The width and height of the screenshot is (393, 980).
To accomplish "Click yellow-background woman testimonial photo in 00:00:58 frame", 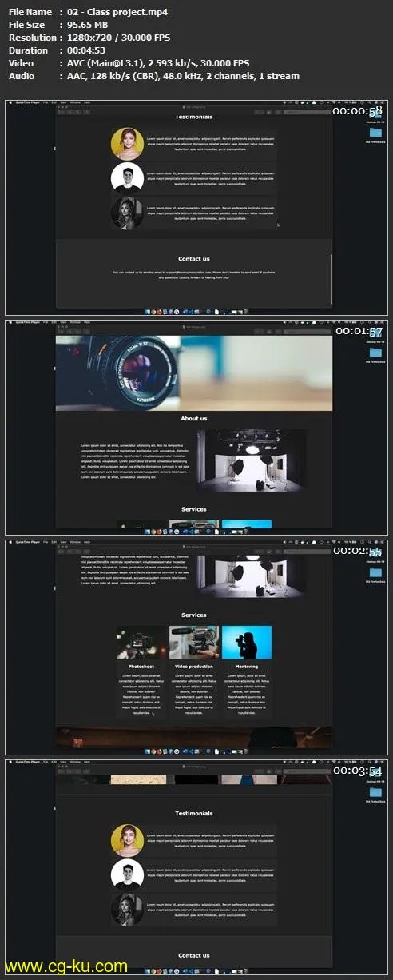I will (127, 144).
